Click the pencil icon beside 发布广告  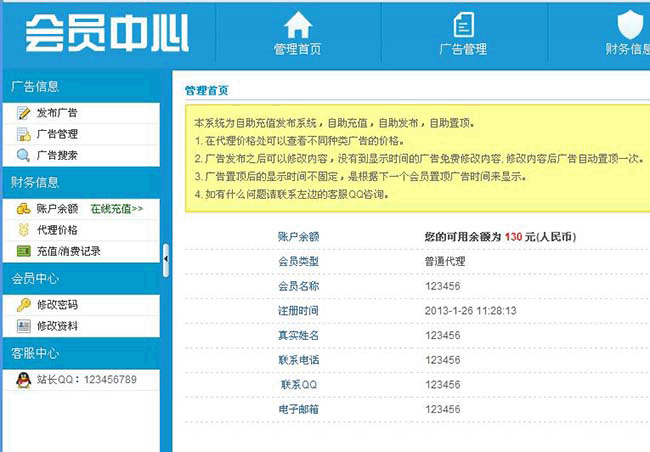tap(23, 113)
